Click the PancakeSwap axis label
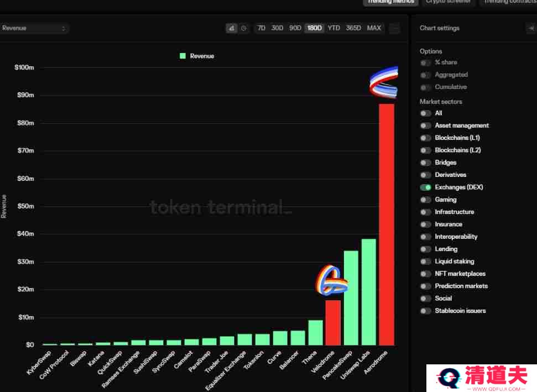This screenshot has width=537, height=392. [337, 365]
